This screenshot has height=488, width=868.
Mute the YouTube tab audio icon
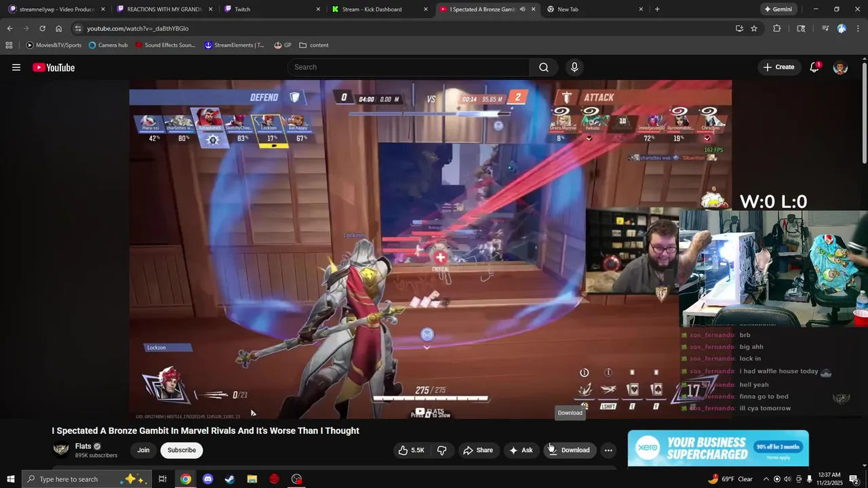[522, 9]
